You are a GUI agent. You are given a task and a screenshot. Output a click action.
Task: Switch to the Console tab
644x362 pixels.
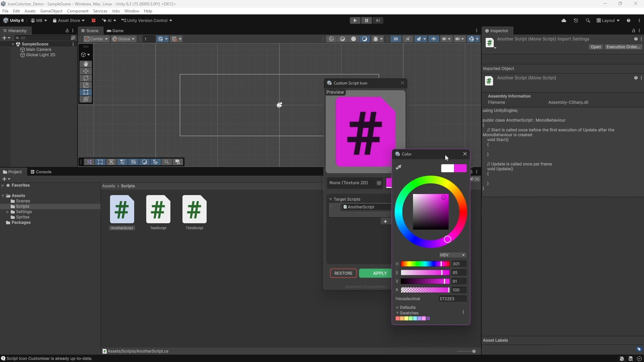[x=41, y=172]
